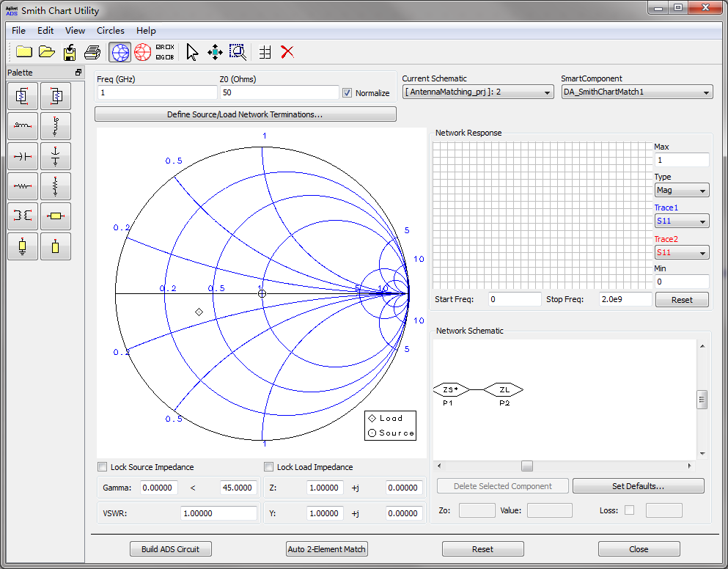Click the Stop Freq input field
The height and width of the screenshot is (569, 728).
point(625,299)
